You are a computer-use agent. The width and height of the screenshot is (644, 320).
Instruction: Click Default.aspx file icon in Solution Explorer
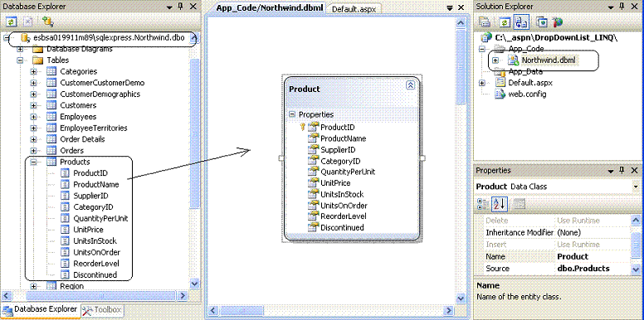[x=500, y=82]
